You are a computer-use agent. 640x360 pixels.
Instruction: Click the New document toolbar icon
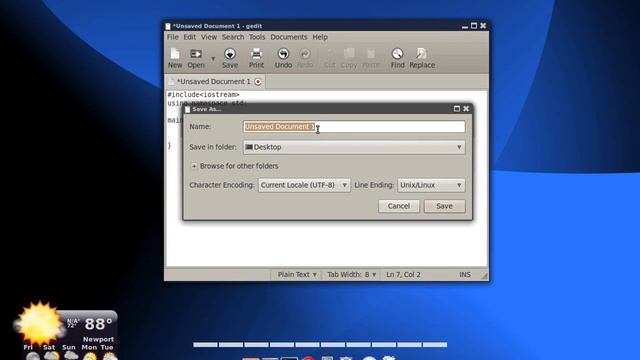point(175,58)
